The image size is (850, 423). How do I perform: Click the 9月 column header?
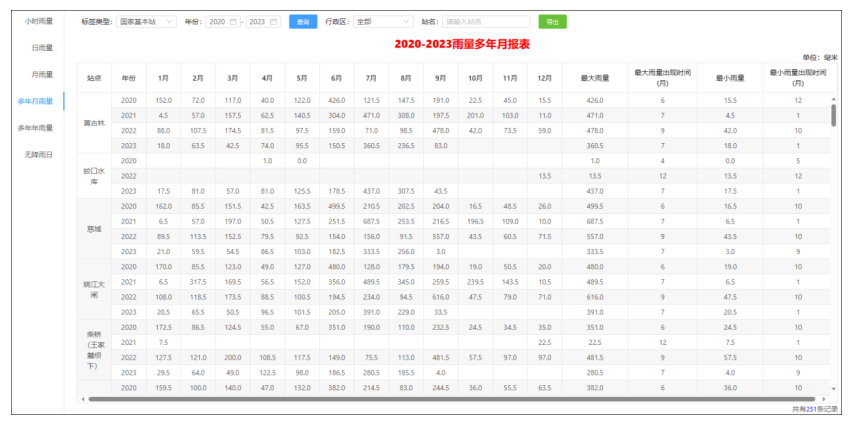[x=441, y=78]
